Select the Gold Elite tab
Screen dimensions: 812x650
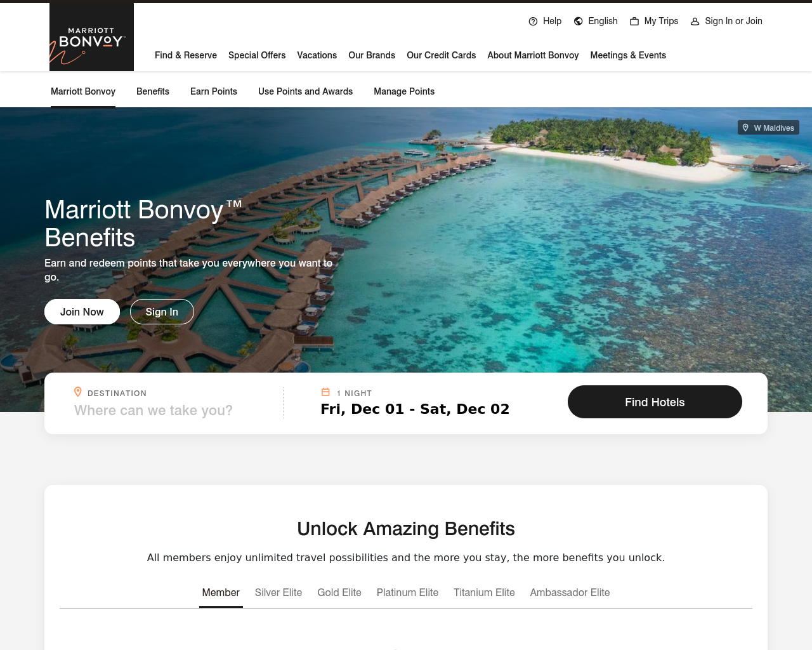point(339,592)
